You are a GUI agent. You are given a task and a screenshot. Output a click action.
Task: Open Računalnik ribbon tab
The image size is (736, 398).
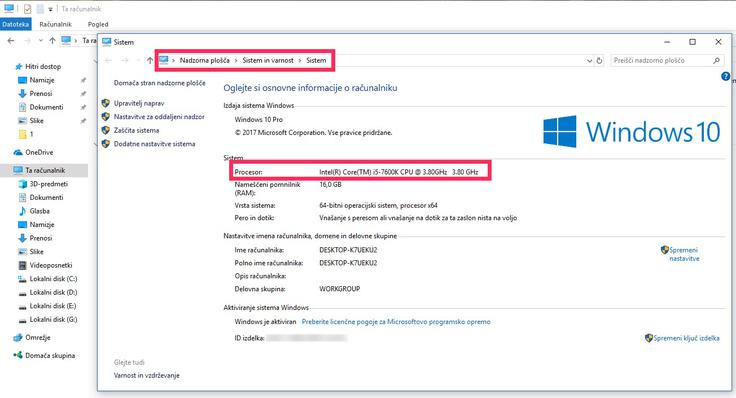55,24
